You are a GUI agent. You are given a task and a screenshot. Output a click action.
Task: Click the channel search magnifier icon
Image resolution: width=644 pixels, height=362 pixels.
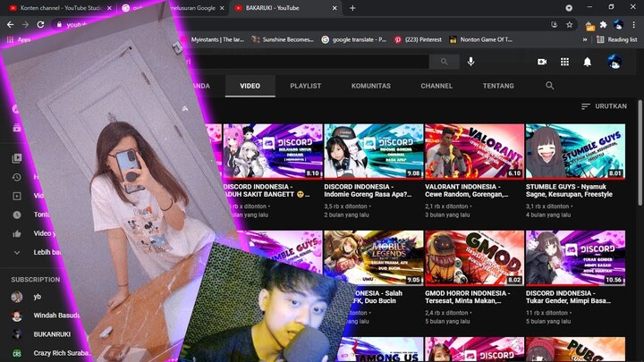point(550,86)
